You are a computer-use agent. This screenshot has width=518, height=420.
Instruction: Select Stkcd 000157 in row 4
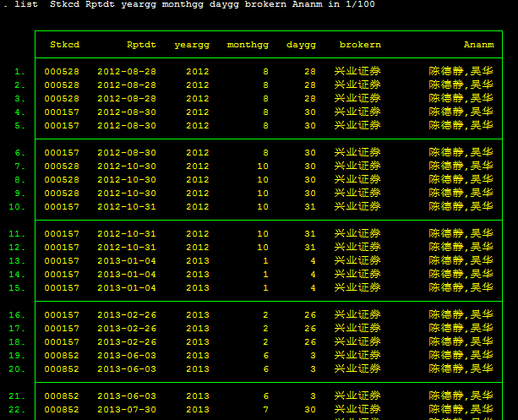coord(62,112)
